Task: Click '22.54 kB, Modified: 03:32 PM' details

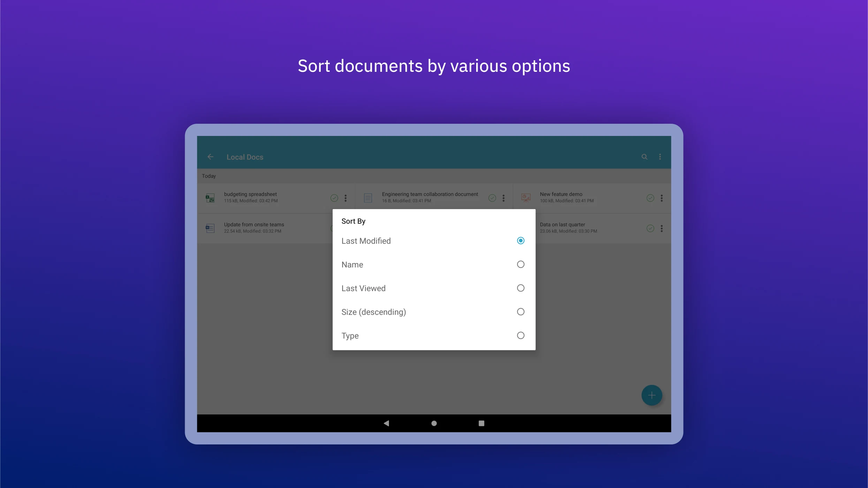Action: click(x=252, y=231)
